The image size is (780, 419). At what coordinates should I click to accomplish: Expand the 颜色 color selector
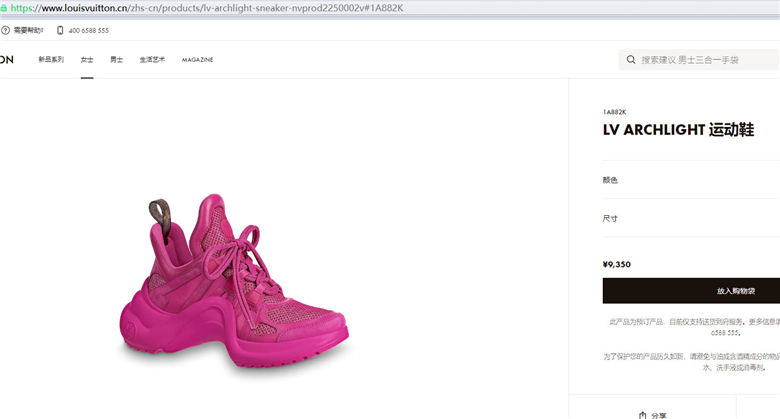(691, 180)
